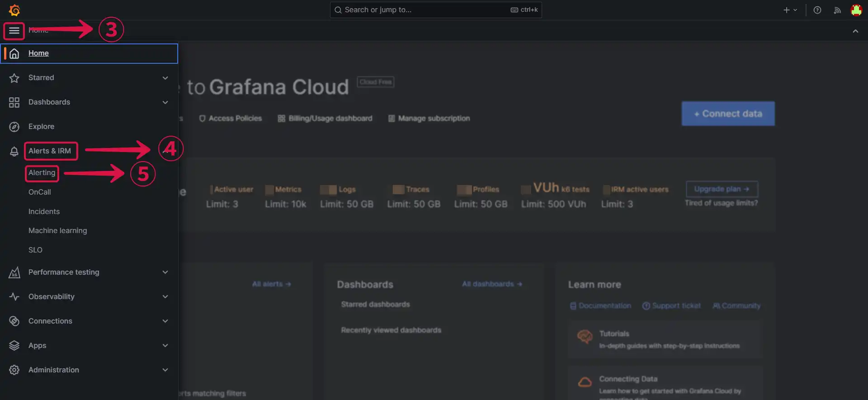Select Home in the navigation menu
The width and height of the screenshot is (868, 400).
pyautogui.click(x=89, y=53)
